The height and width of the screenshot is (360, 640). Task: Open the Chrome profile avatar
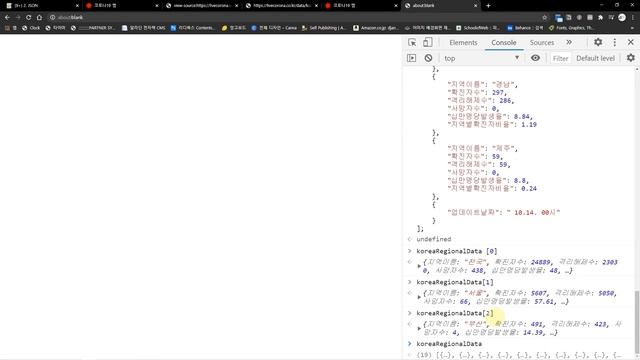622,18
